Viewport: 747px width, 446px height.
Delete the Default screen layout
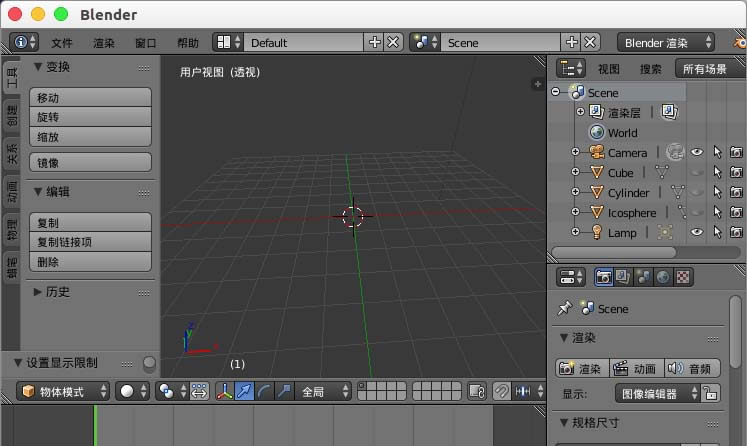pos(394,42)
